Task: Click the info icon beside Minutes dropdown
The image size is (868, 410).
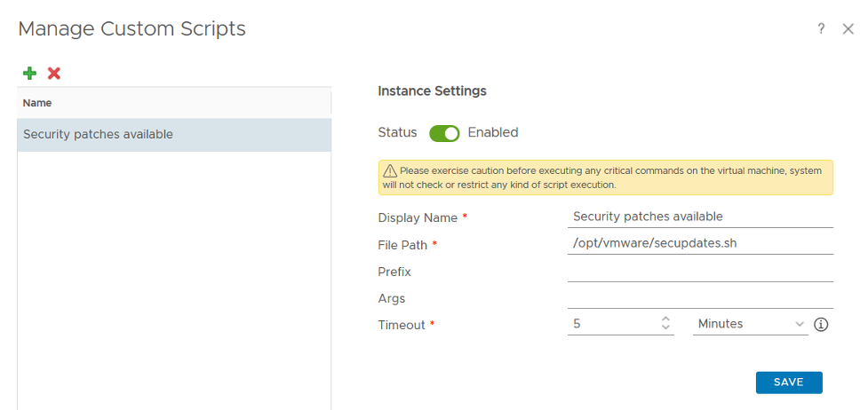Action: pyautogui.click(x=821, y=325)
